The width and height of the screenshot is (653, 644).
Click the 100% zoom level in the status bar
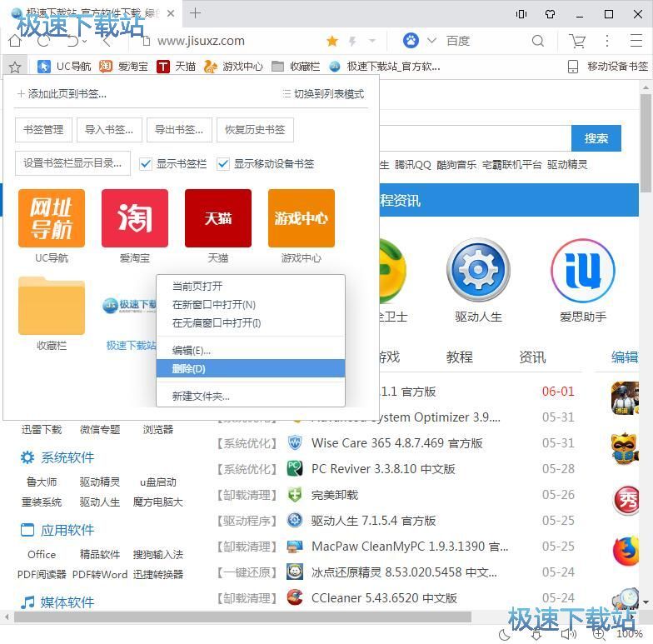pyautogui.click(x=630, y=635)
